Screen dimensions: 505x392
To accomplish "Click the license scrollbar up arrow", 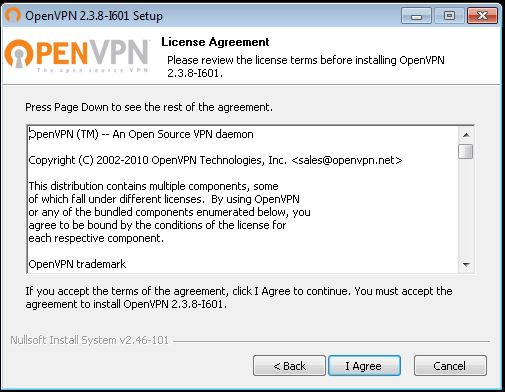I will [x=466, y=135].
